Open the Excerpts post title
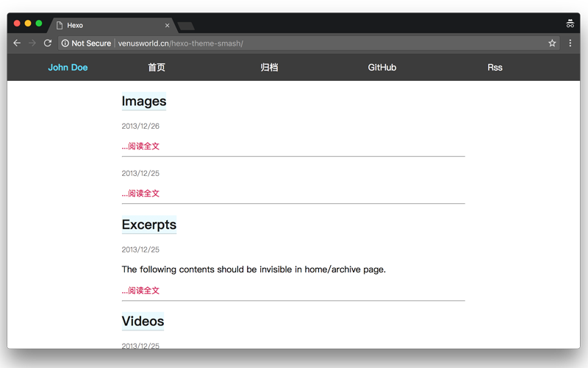Viewport: 588px width, 368px height. (x=148, y=224)
